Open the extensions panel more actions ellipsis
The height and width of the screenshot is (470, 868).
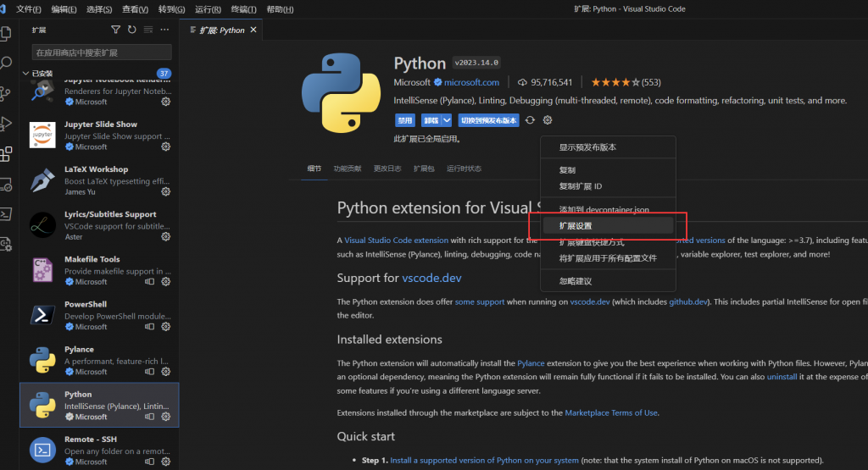(164, 30)
